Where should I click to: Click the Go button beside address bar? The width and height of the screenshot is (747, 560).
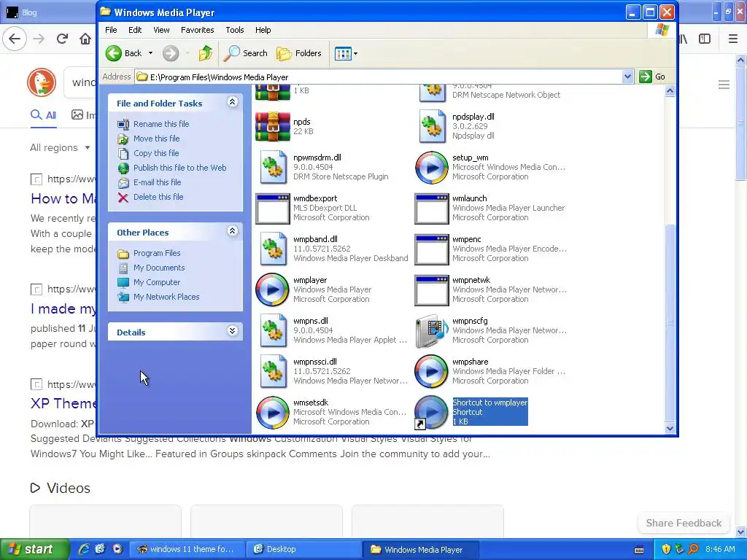pyautogui.click(x=652, y=77)
